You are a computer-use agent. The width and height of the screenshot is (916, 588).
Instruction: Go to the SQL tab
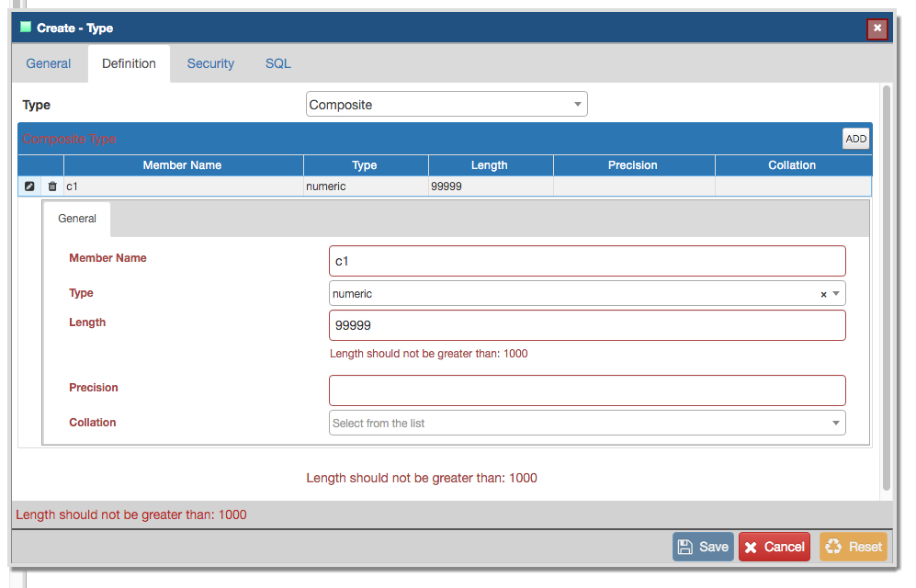[x=277, y=63]
